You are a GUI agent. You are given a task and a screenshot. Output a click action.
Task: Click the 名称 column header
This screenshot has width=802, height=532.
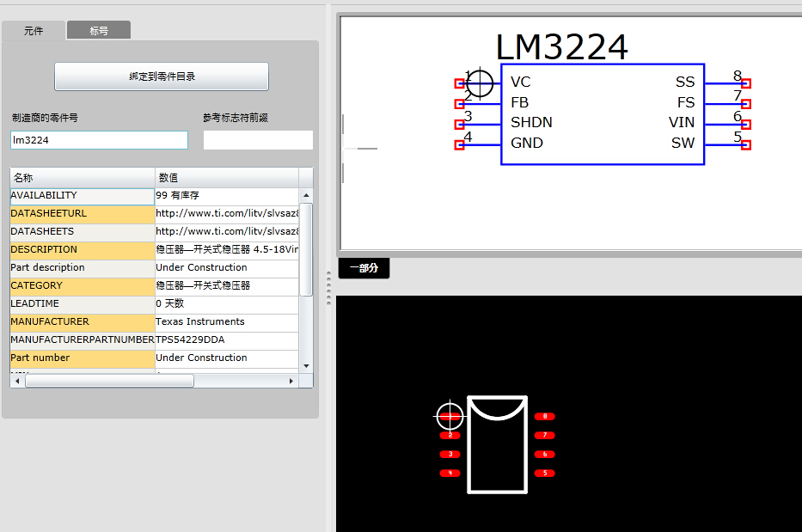(x=83, y=178)
